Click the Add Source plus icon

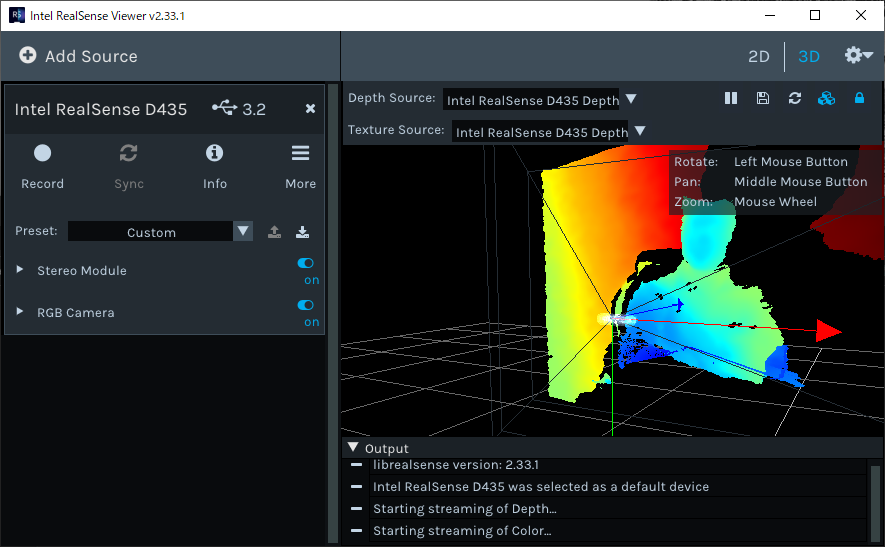click(x=28, y=55)
